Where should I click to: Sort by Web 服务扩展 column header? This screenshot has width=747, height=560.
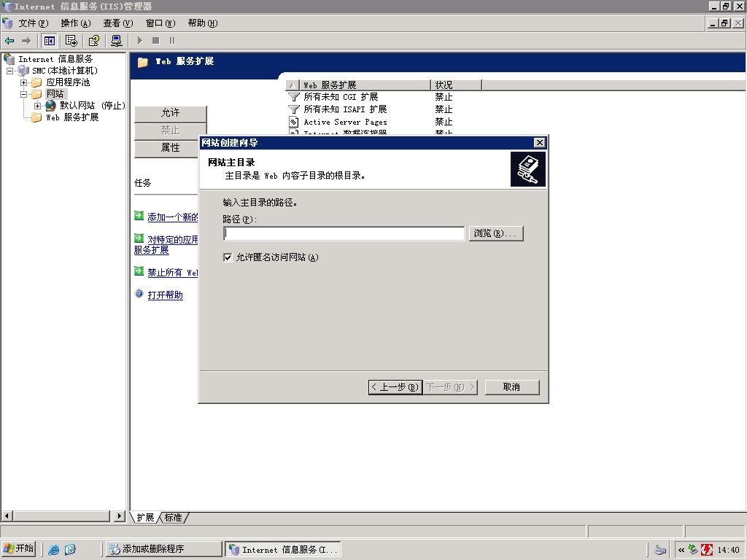pyautogui.click(x=365, y=85)
